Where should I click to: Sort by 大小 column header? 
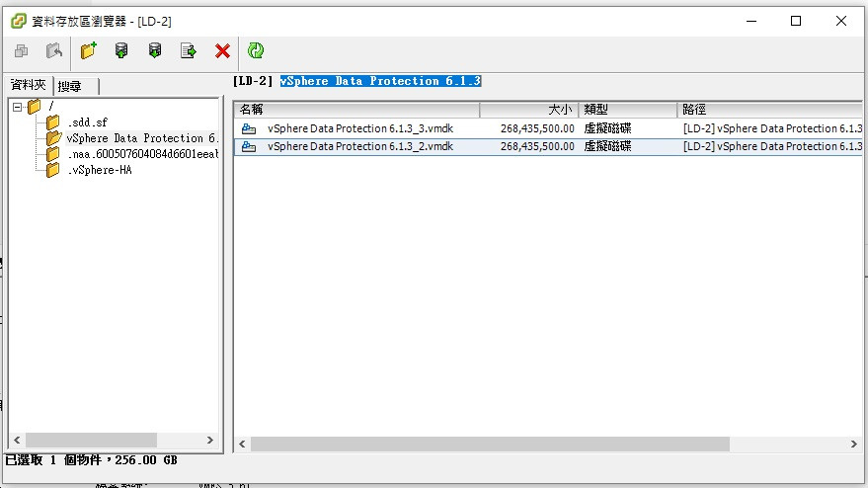pos(528,110)
